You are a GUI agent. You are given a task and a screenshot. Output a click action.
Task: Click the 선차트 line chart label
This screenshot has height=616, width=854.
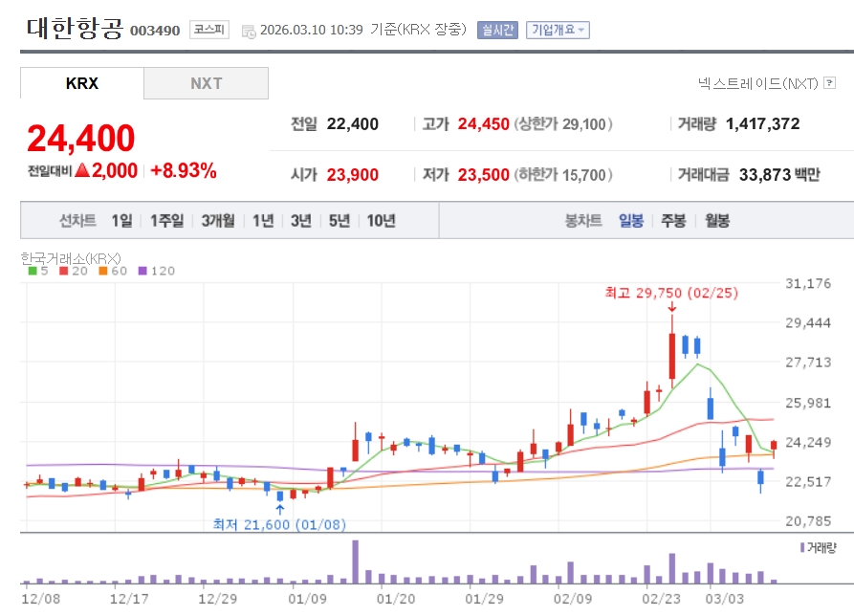click(x=77, y=221)
